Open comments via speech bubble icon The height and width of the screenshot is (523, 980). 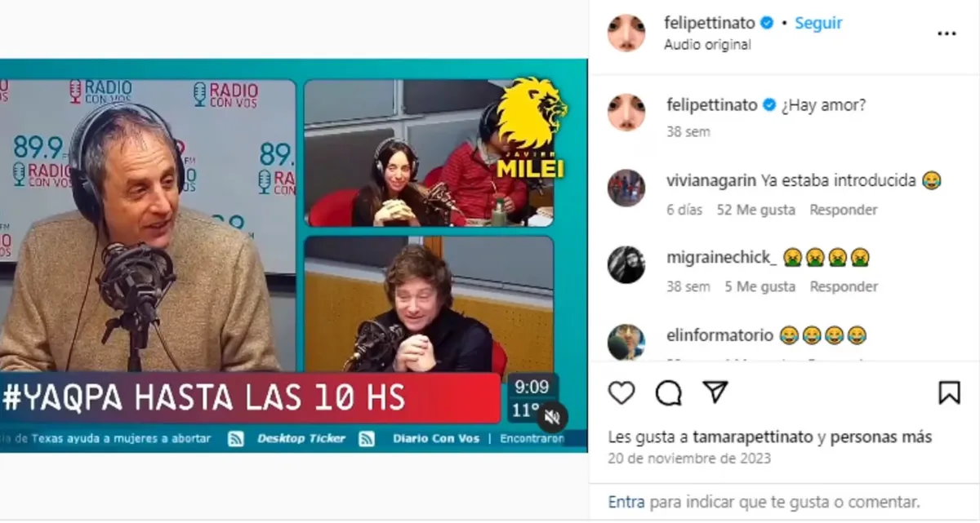coord(669,393)
